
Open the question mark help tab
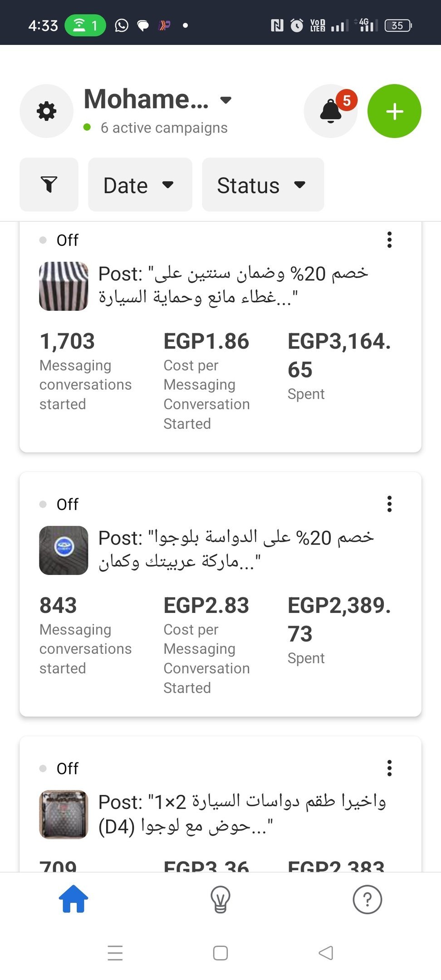tap(367, 899)
